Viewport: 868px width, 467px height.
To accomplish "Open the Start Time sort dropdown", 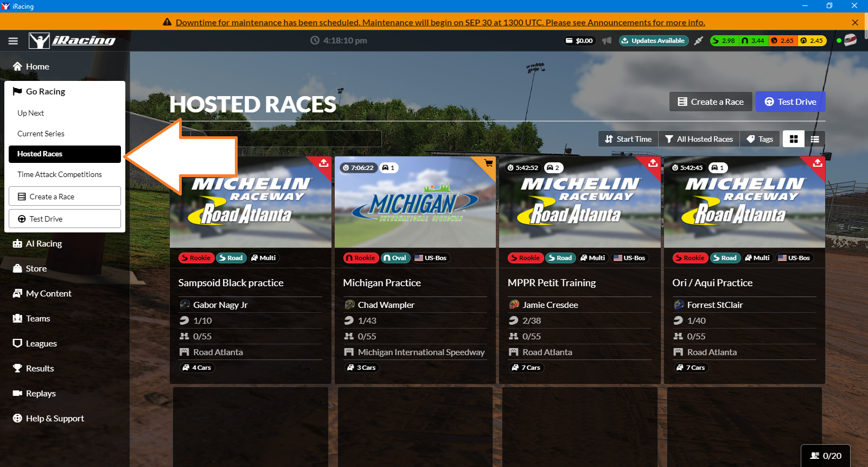I will [x=628, y=139].
